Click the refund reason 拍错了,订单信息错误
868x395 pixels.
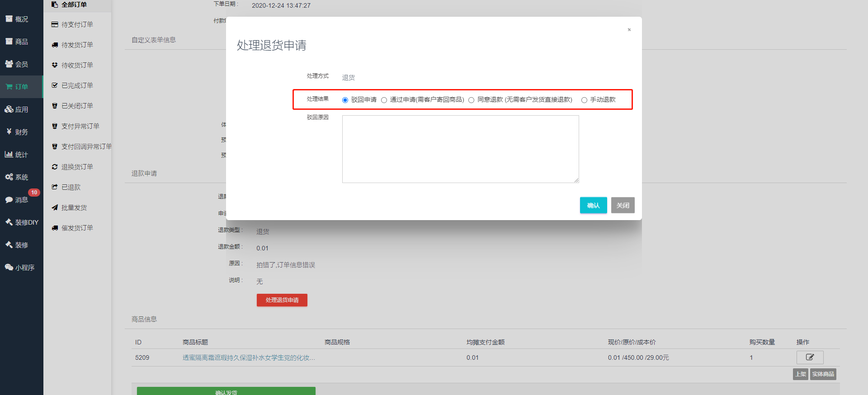[x=286, y=265]
